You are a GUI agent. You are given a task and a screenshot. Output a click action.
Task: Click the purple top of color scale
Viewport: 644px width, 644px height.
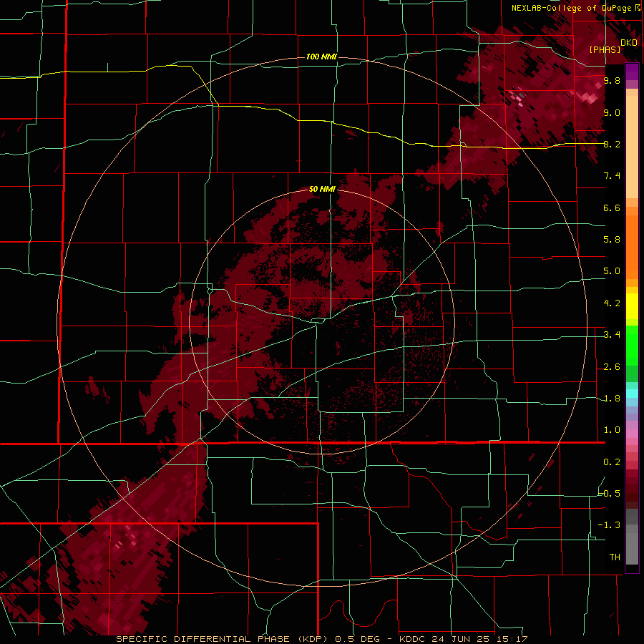tap(632, 72)
